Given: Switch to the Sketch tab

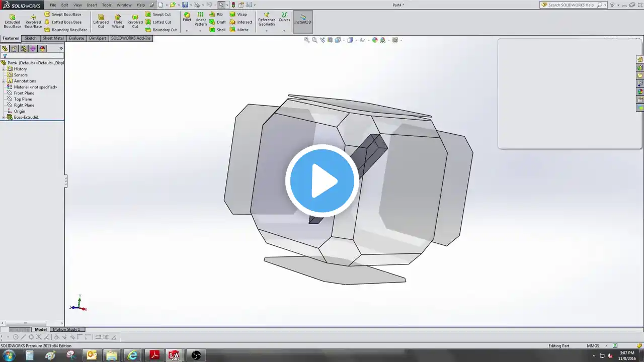Looking at the screenshot, I should coord(31,38).
